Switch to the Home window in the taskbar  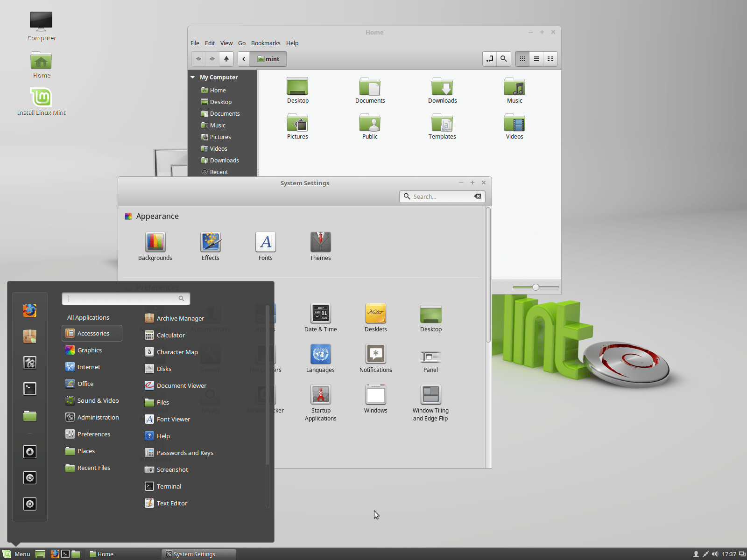pyautogui.click(x=123, y=554)
